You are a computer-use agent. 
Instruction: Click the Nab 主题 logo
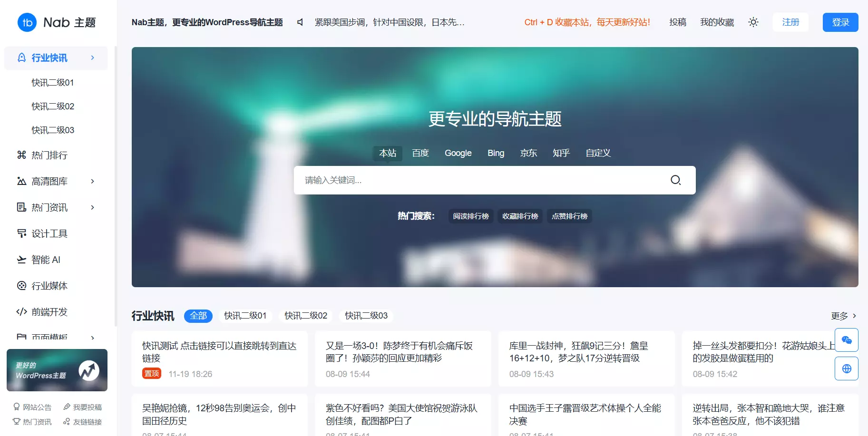(56, 22)
